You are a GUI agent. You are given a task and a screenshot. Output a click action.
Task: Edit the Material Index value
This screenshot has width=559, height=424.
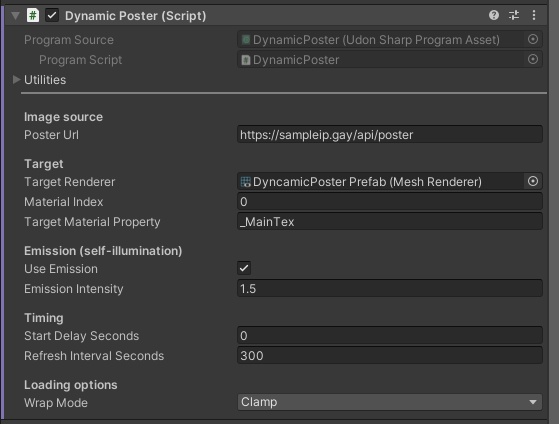point(390,201)
